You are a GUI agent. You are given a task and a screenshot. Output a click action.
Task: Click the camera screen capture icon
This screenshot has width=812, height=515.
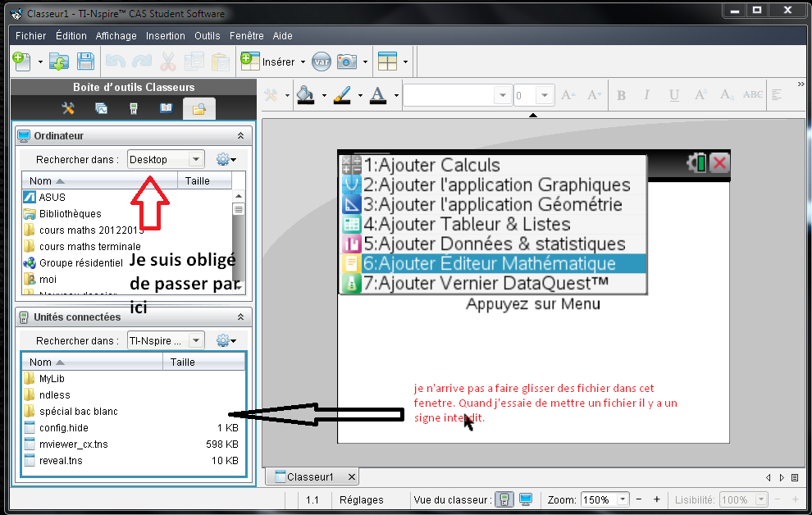[x=347, y=62]
